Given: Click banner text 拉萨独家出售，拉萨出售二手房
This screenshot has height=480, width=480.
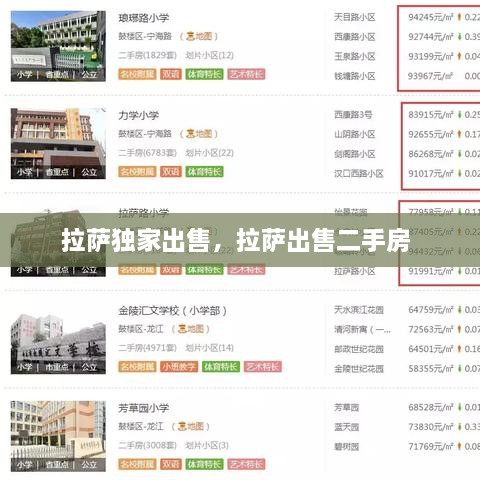Looking at the screenshot, I should point(236,240).
